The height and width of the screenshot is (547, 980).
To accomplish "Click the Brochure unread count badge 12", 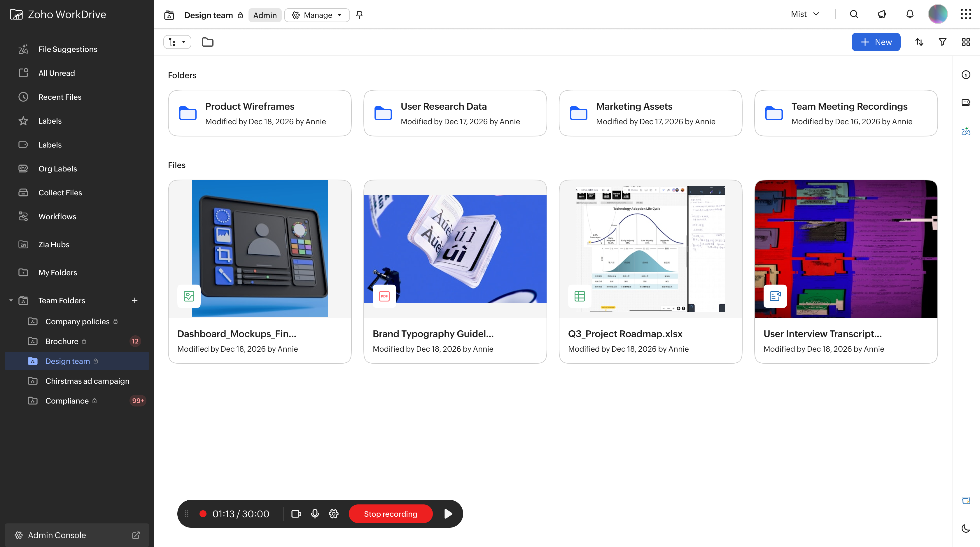I will click(x=135, y=341).
